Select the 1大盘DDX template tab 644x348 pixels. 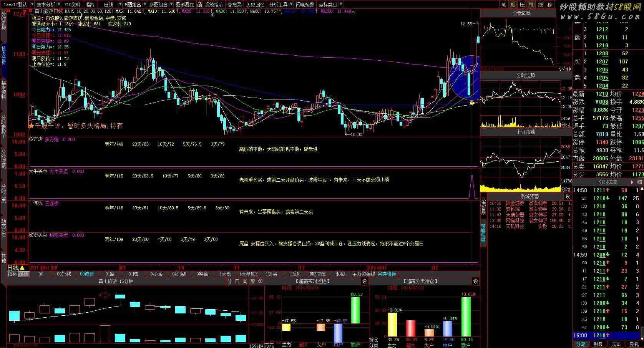pos(248,274)
